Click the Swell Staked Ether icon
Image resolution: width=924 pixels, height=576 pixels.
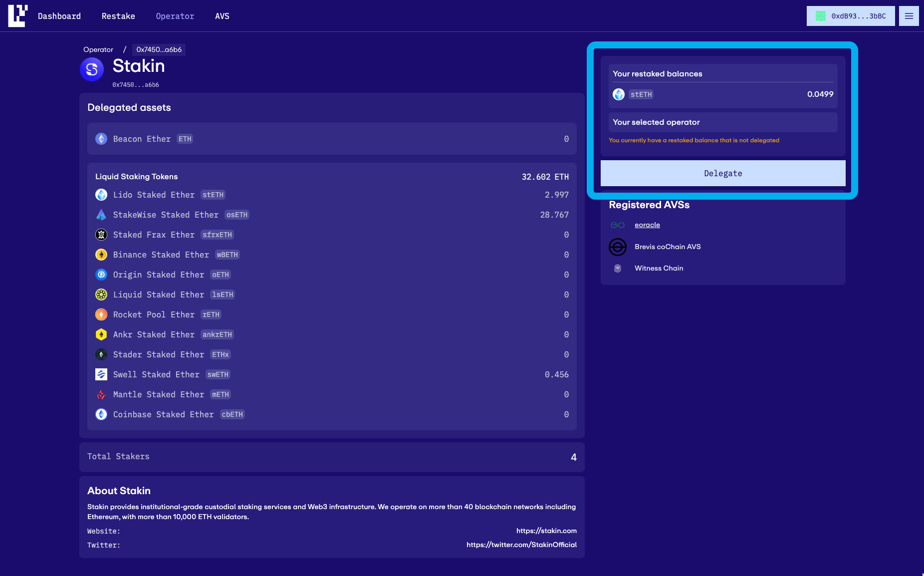(101, 374)
